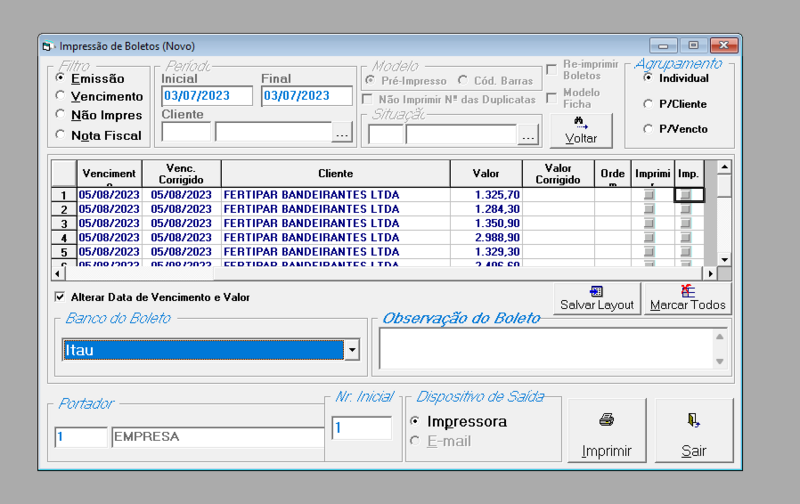
Task: Open Cliente lookup ellipsis button
Action: tap(342, 133)
